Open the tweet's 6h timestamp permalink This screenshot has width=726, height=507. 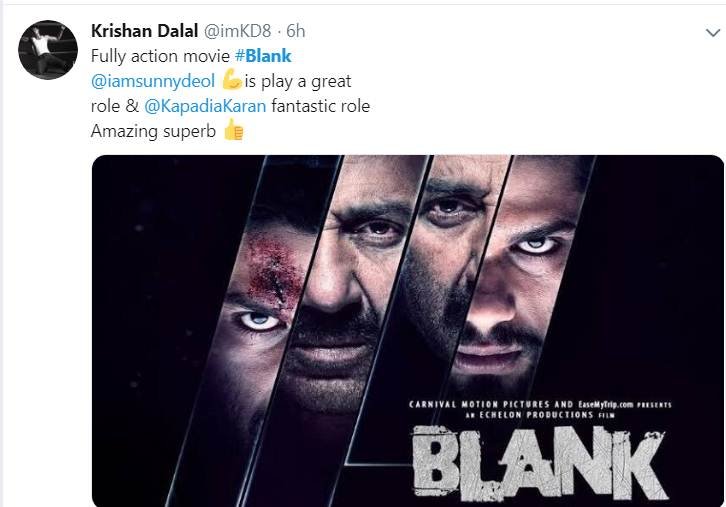296,31
